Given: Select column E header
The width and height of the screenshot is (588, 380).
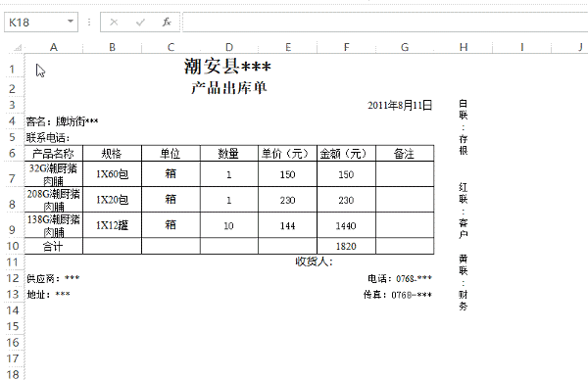Looking at the screenshot, I should 287,47.
